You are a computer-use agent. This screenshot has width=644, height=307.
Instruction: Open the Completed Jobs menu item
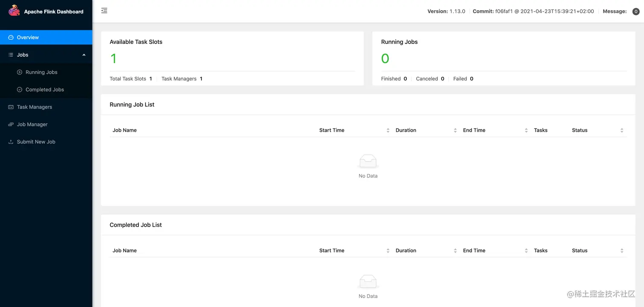pos(46,90)
